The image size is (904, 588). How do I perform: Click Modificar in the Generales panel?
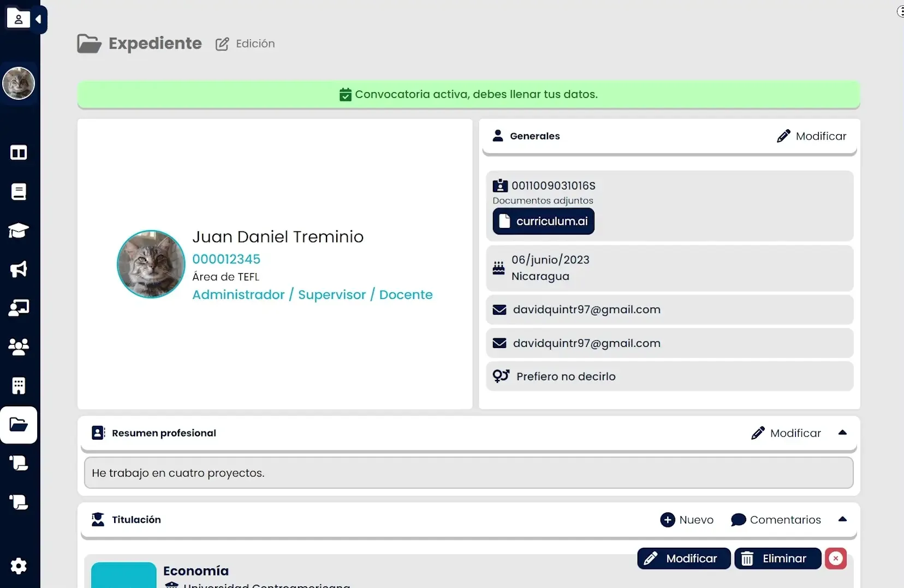point(812,136)
